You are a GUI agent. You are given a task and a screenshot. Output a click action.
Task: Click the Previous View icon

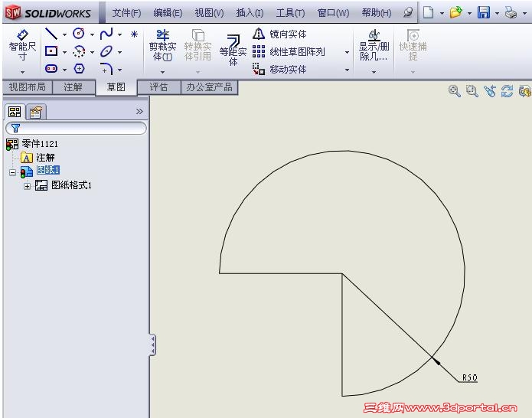[x=490, y=91]
